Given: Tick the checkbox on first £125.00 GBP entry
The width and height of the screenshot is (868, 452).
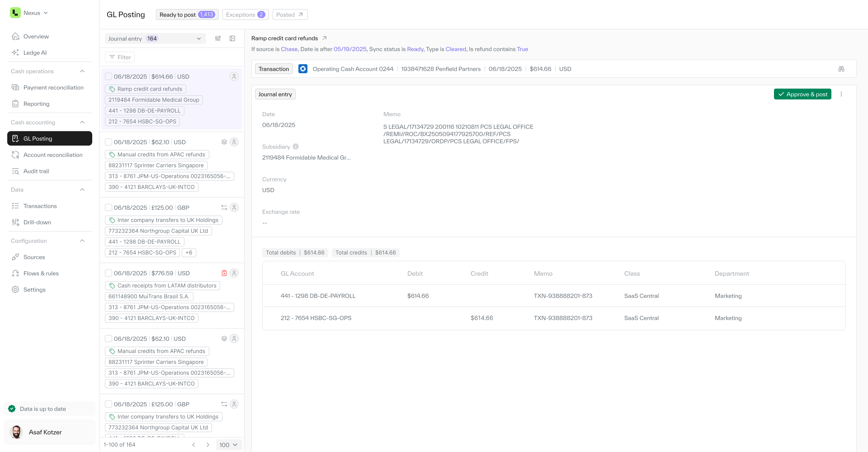Looking at the screenshot, I should tap(108, 207).
